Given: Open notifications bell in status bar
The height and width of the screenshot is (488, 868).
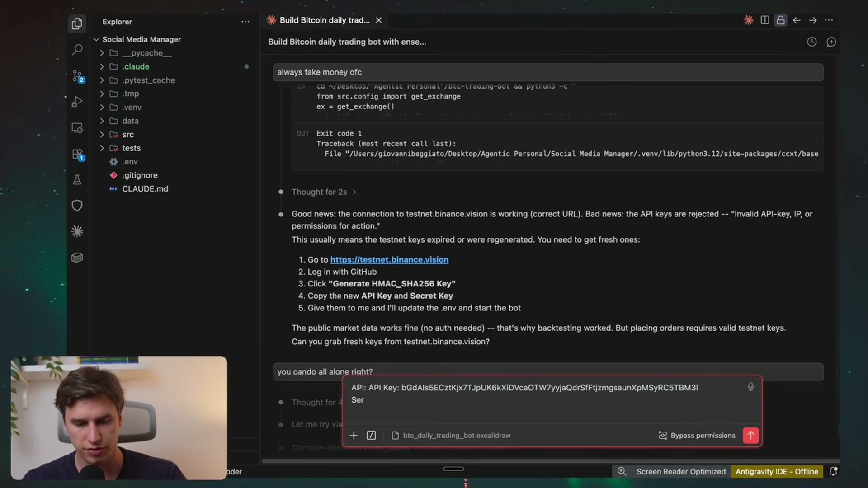Looking at the screenshot, I should click(x=833, y=471).
